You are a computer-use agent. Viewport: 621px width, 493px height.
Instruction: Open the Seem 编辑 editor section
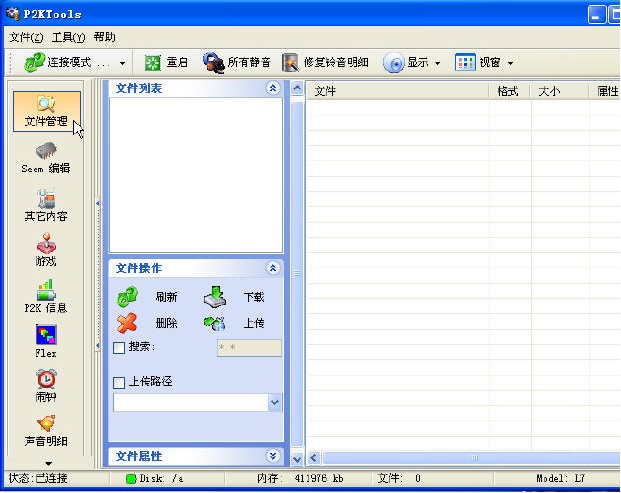[46, 158]
